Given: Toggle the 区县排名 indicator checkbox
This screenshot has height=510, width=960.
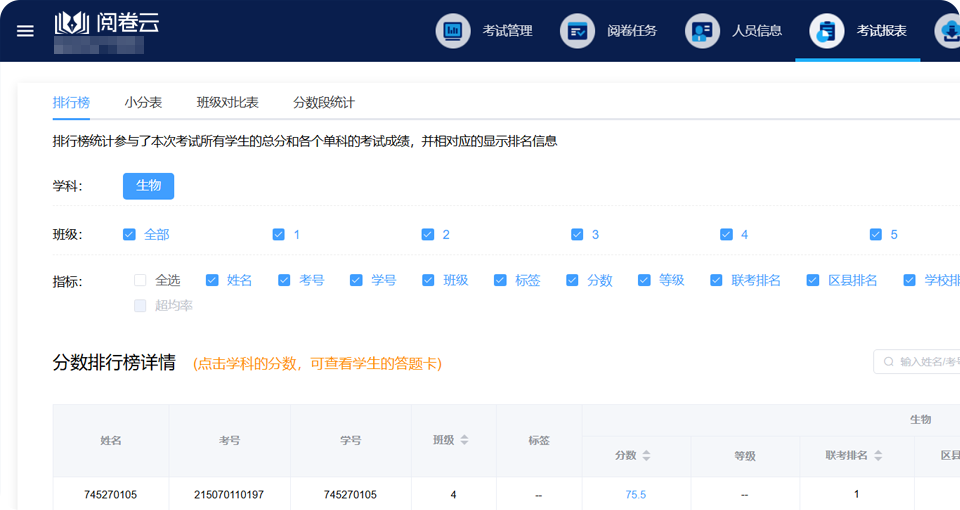Looking at the screenshot, I should [x=813, y=280].
